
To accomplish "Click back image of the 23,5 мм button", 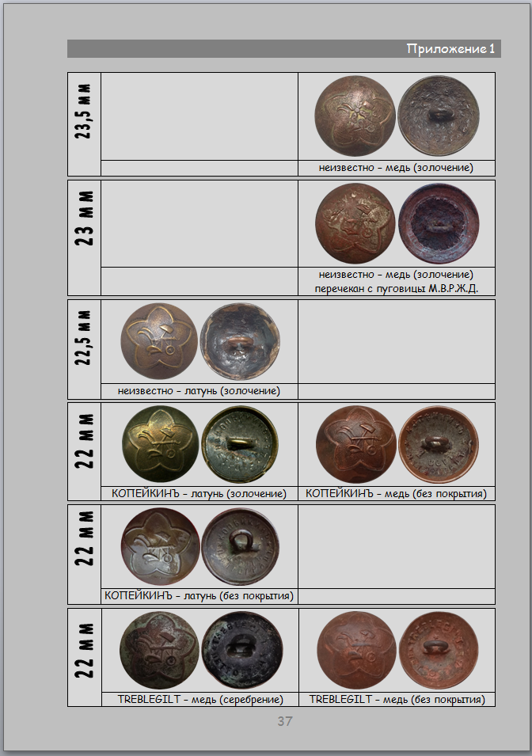I will tap(438, 116).
